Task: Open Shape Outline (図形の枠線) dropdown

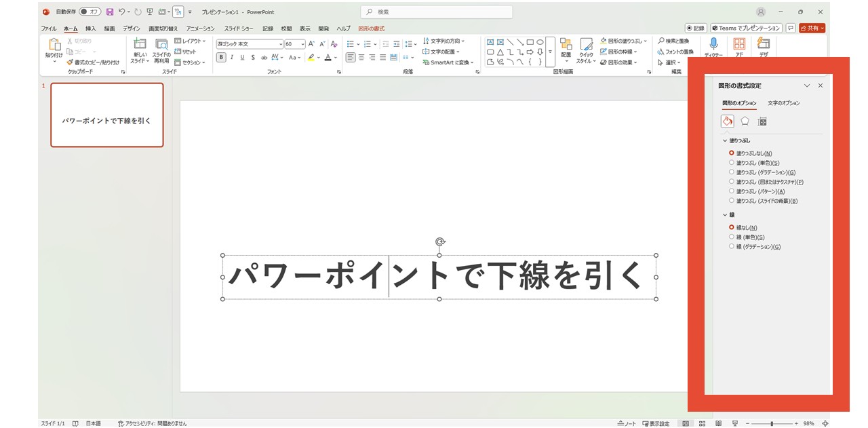Action: (x=618, y=52)
